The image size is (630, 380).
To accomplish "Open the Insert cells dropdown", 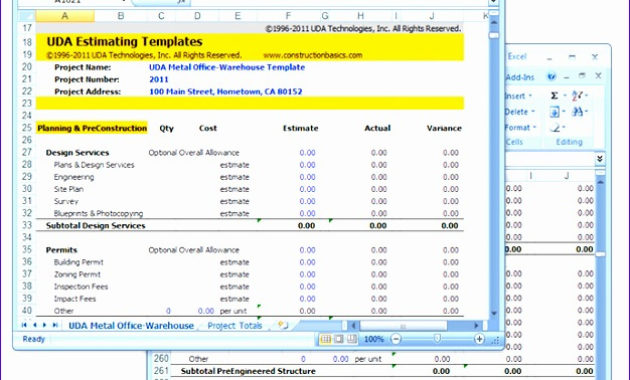I will coord(519,96).
